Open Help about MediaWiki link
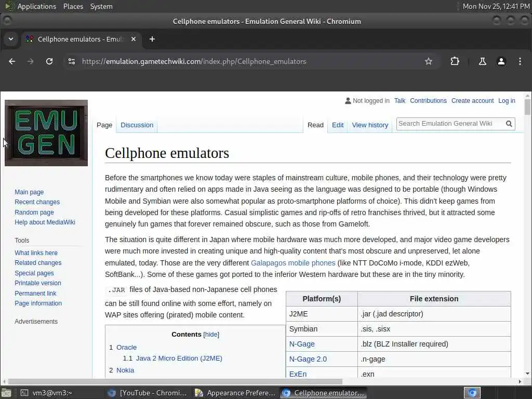The width and height of the screenshot is (532, 399). pos(45,222)
